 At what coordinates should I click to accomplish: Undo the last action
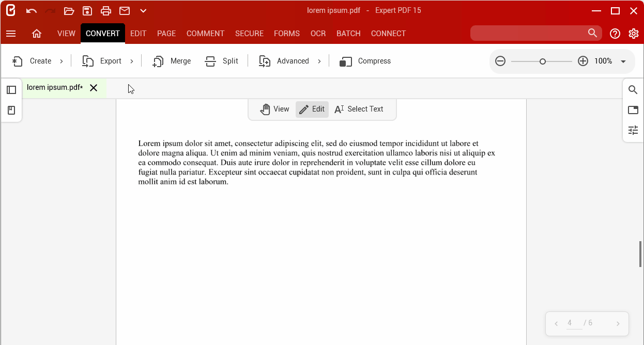point(32,11)
